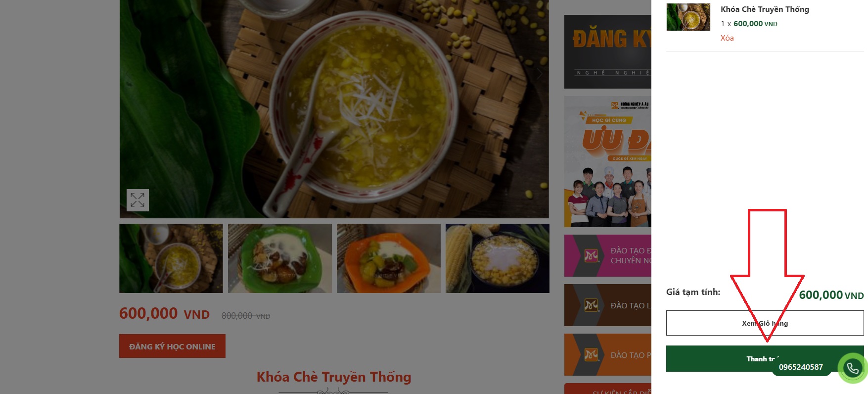Click the fullscreen expand image icon

[137, 200]
